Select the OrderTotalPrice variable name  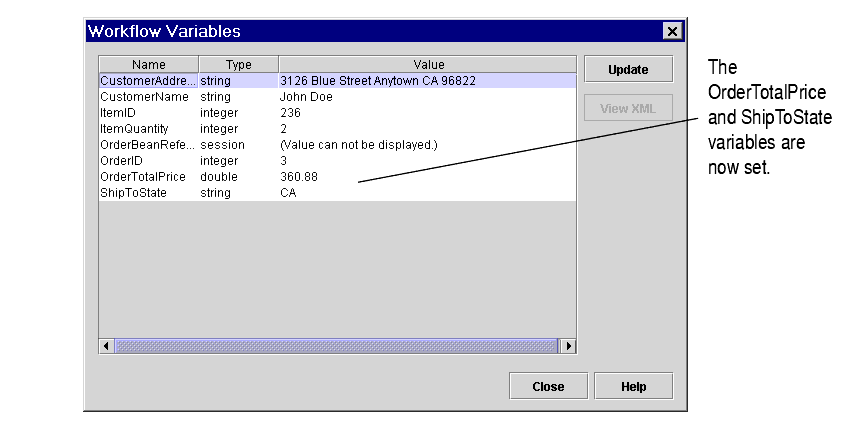(143, 177)
